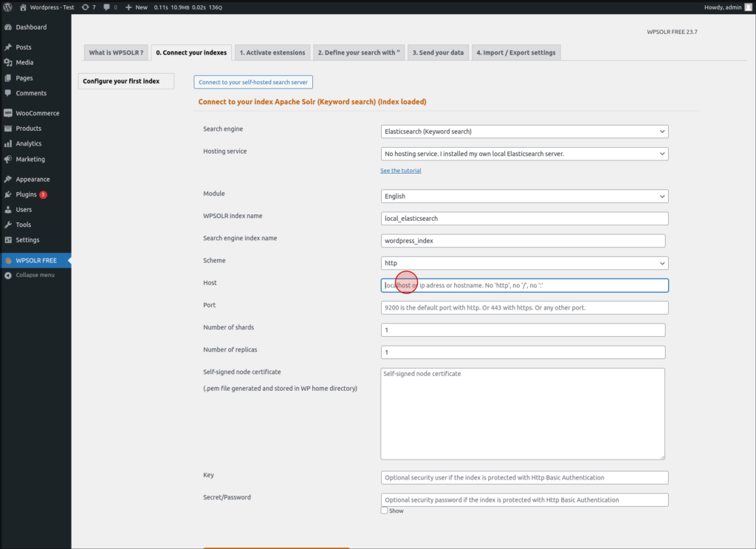Screen dimensions: 756x549
Task: Open Dashboard icon in sidebar
Action: point(7,27)
